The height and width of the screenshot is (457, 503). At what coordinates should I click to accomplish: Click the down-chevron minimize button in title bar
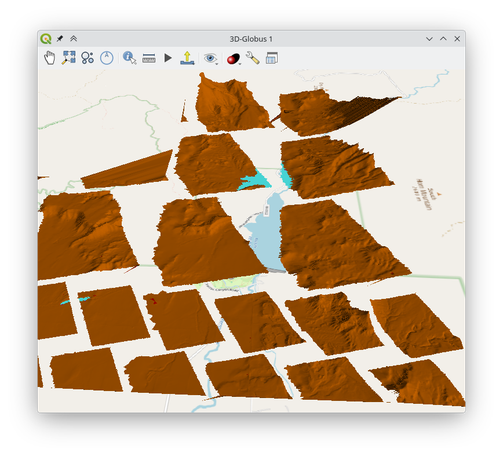coord(429,39)
